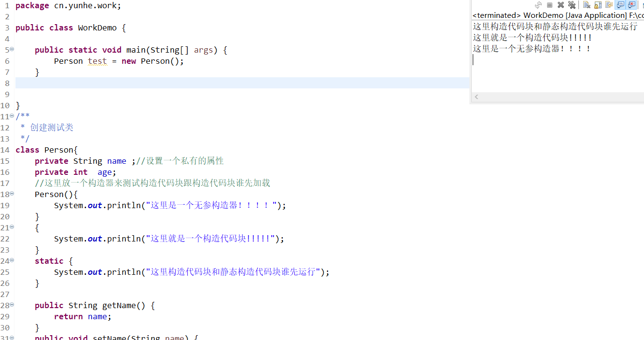Click the terminated WorkDemo Java Application label

tap(558, 15)
